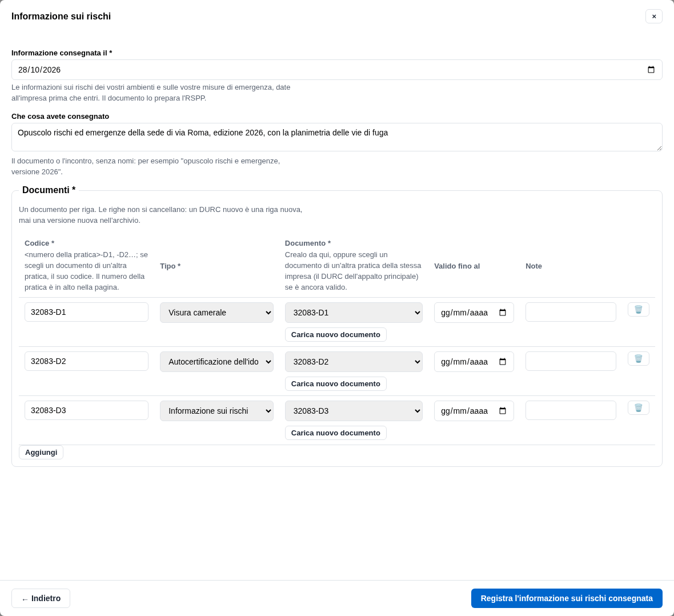Edit the Codice field containing 32083-D2
Screen dimensions: 674x616
[x=86, y=361]
